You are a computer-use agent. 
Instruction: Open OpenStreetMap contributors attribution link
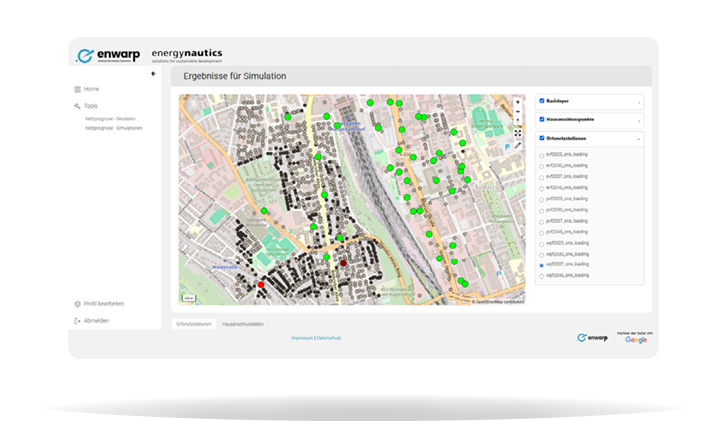[498, 302]
